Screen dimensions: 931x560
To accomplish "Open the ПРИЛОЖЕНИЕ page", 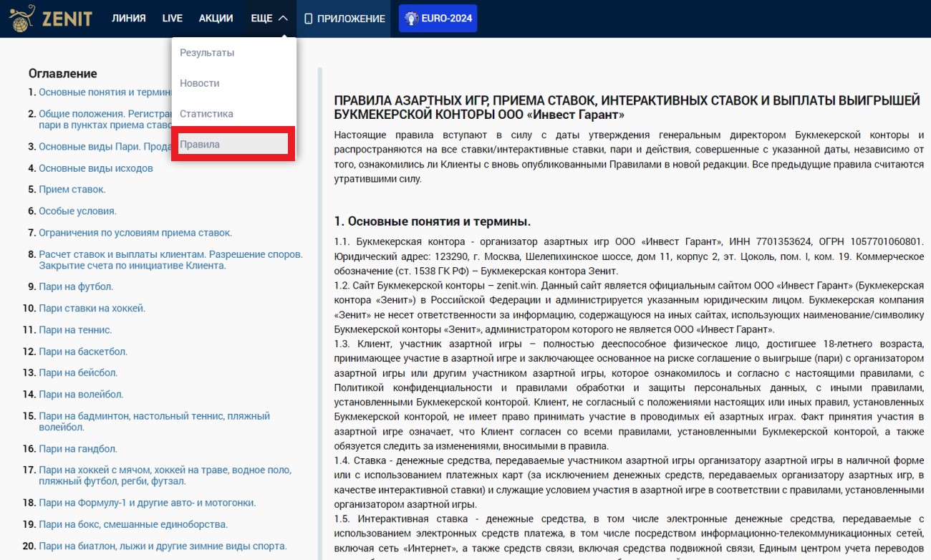I will 344,19.
